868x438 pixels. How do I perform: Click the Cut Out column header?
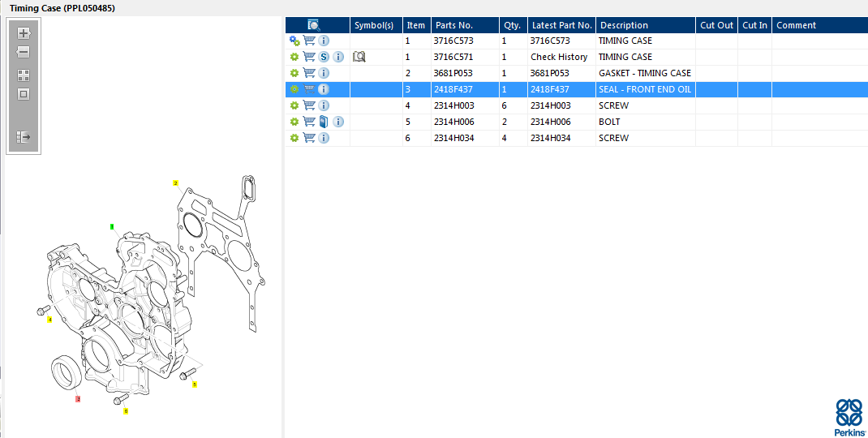717,25
